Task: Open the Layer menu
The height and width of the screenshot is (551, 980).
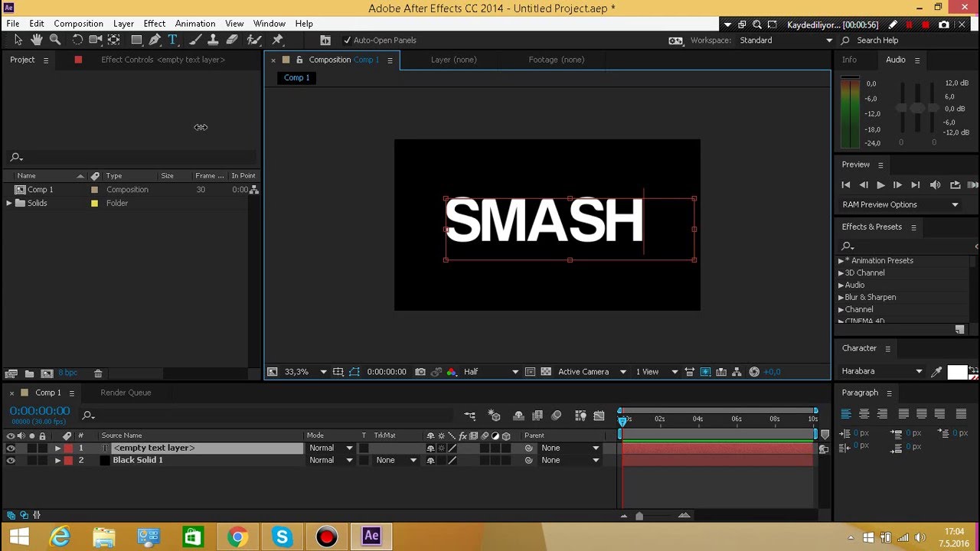Action: point(123,24)
